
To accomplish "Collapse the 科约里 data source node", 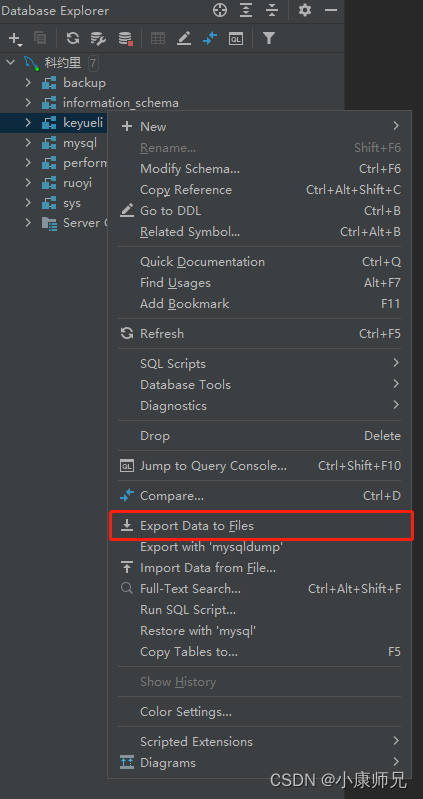I will click(11, 63).
